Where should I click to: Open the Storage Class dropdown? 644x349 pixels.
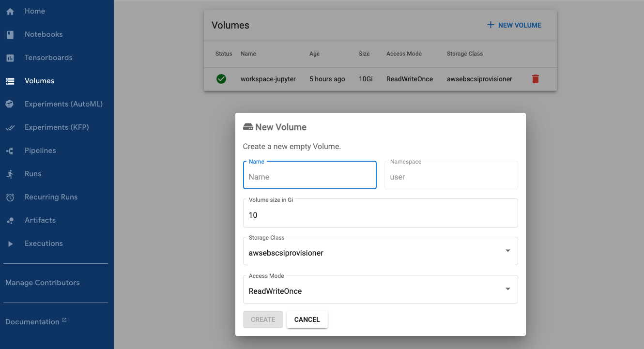click(x=381, y=251)
